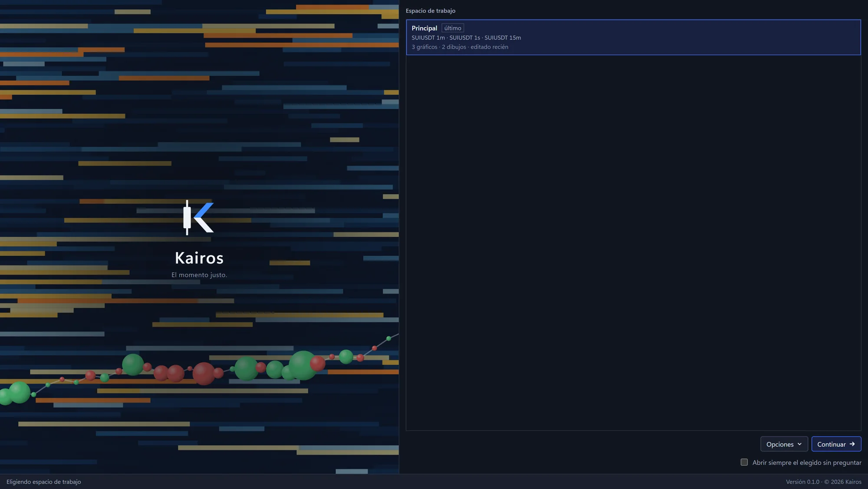The image size is (868, 489).
Task: Click the large red bubble next to the biggest green bubble
Action: pyautogui.click(x=318, y=363)
